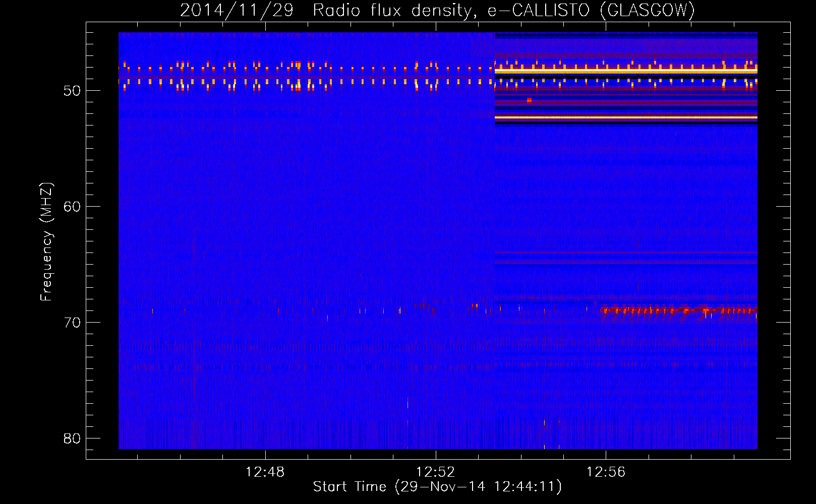Click the 'Frequency (MHZ)' axis label
This screenshot has height=504, width=816.
46,242
